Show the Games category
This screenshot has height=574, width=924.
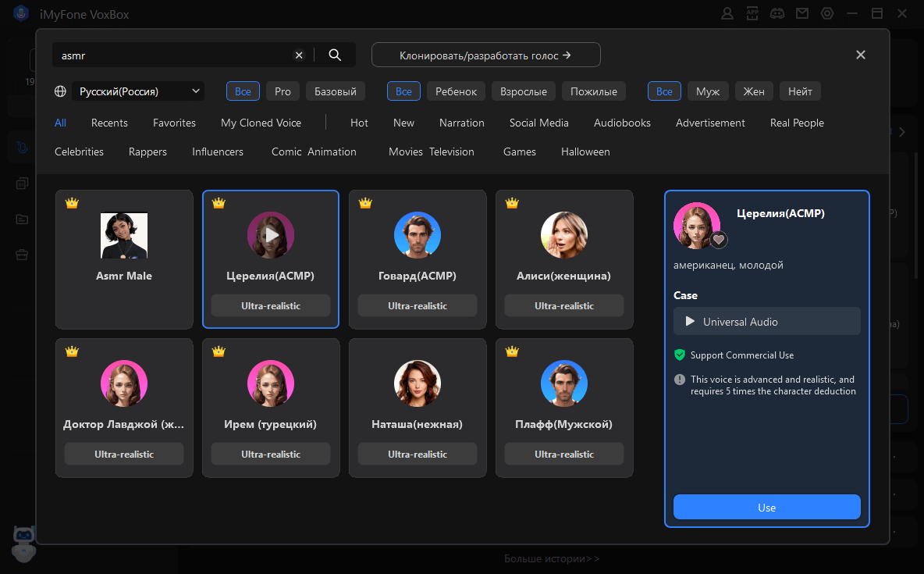[520, 152]
